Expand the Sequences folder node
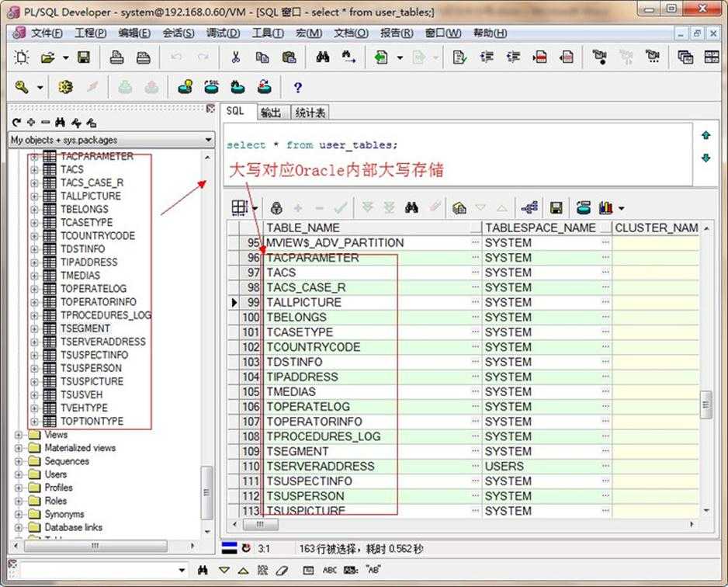Image resolution: width=728 pixels, height=587 pixels. coord(18,462)
